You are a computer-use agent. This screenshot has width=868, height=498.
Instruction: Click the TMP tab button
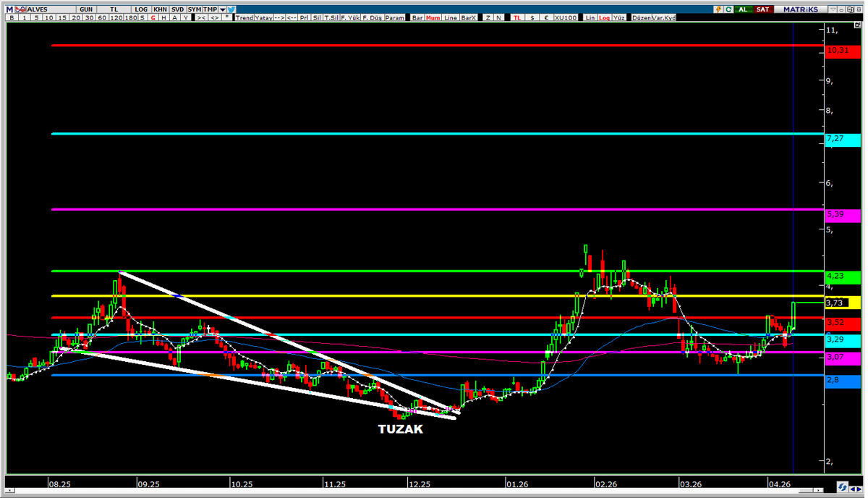pos(210,9)
